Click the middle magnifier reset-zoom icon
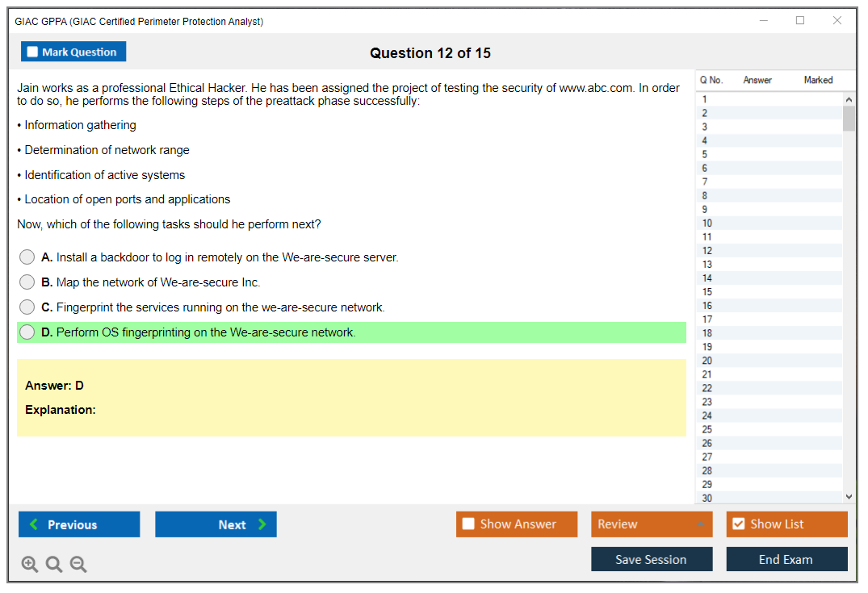Image resolution: width=868 pixels, height=593 pixels. point(54,564)
